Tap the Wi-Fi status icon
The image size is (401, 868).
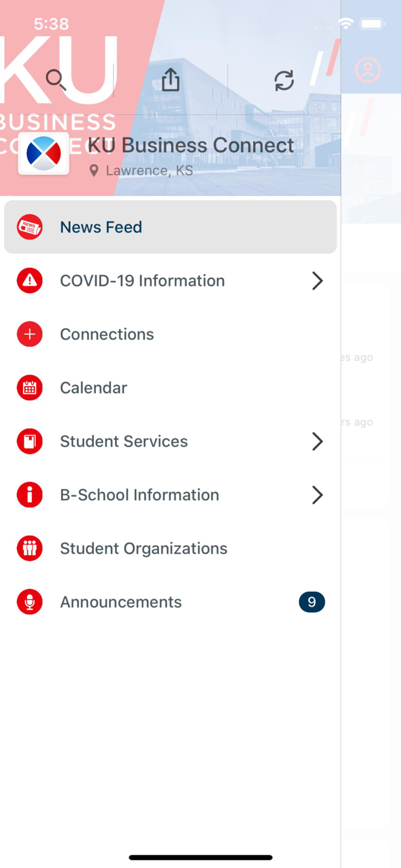[x=345, y=24]
